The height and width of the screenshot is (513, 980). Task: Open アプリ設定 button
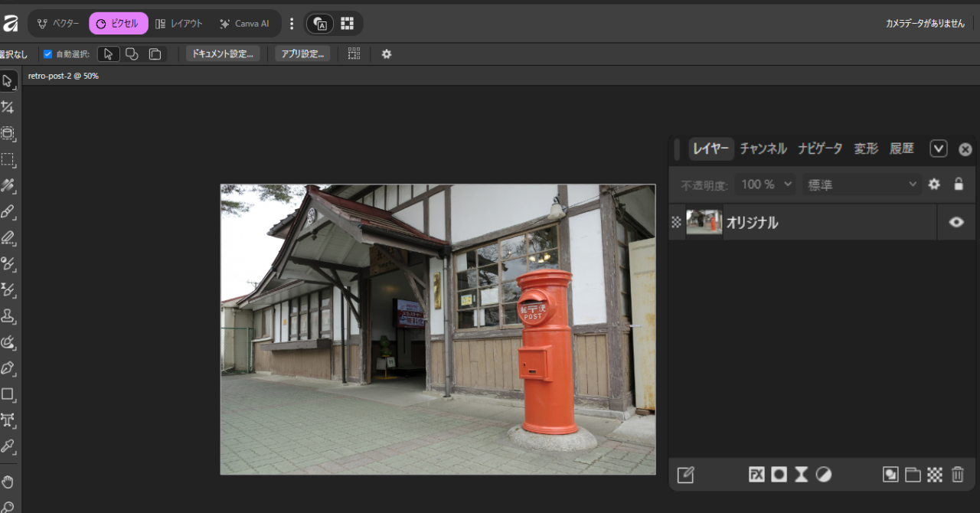click(302, 54)
